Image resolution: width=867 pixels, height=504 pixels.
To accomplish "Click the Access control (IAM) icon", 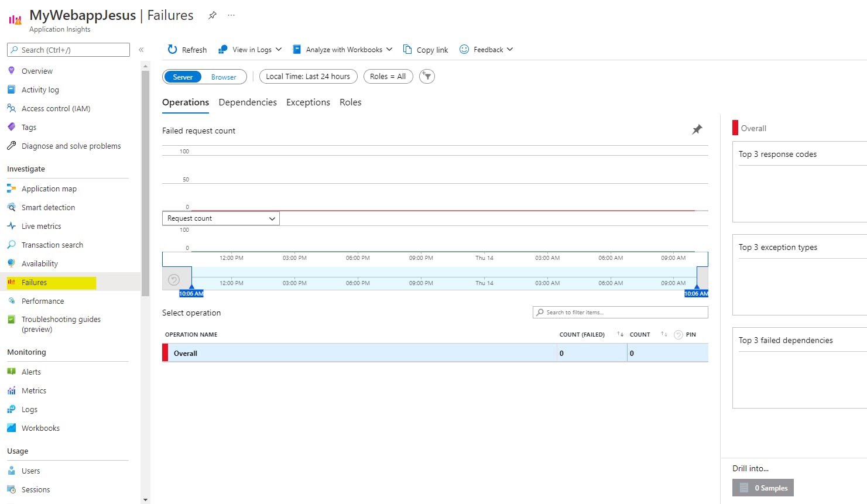I will 11,108.
